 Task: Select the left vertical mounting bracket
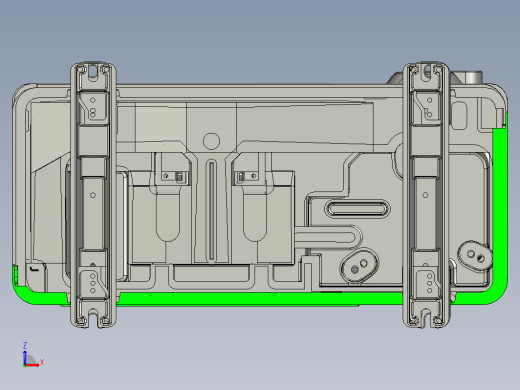coord(93,195)
